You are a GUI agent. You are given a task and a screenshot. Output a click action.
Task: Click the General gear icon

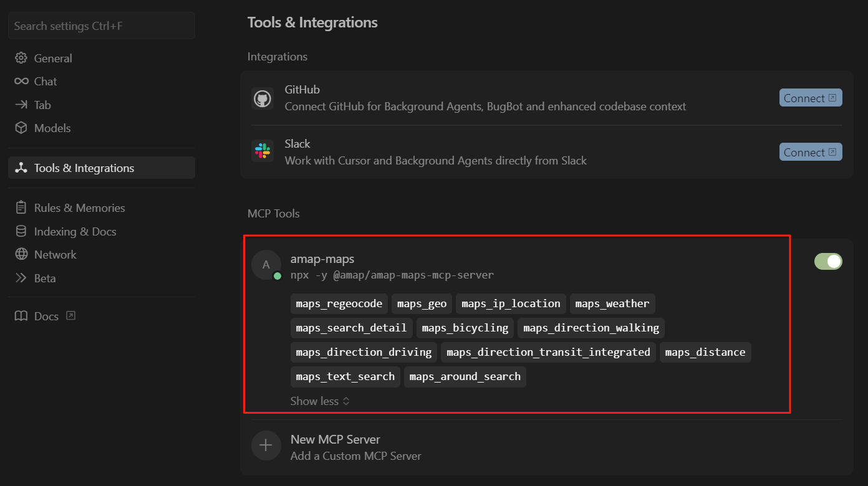click(21, 58)
